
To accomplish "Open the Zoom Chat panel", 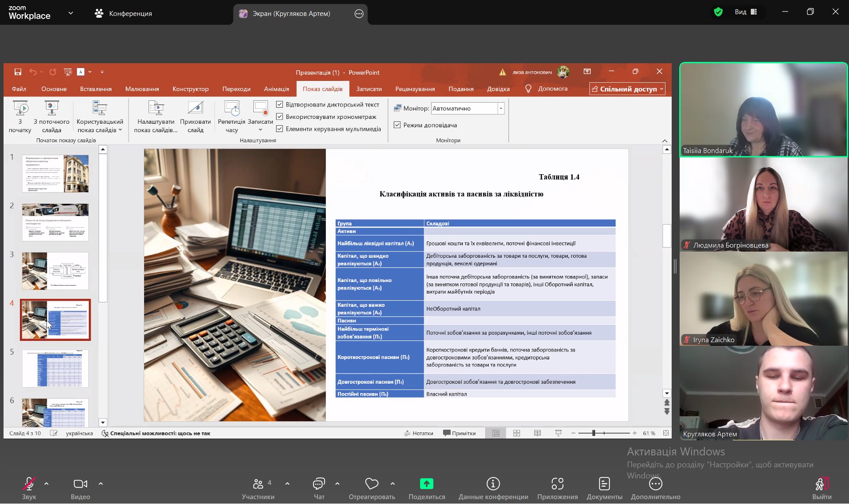I will click(x=319, y=484).
